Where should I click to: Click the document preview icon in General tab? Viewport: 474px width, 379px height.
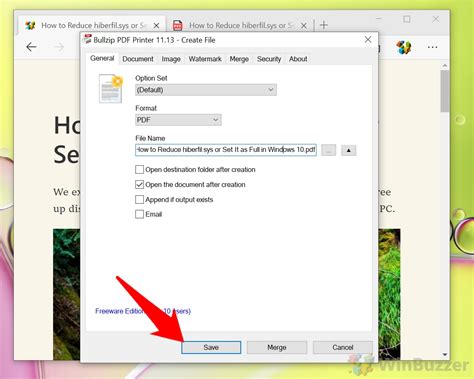click(x=111, y=88)
